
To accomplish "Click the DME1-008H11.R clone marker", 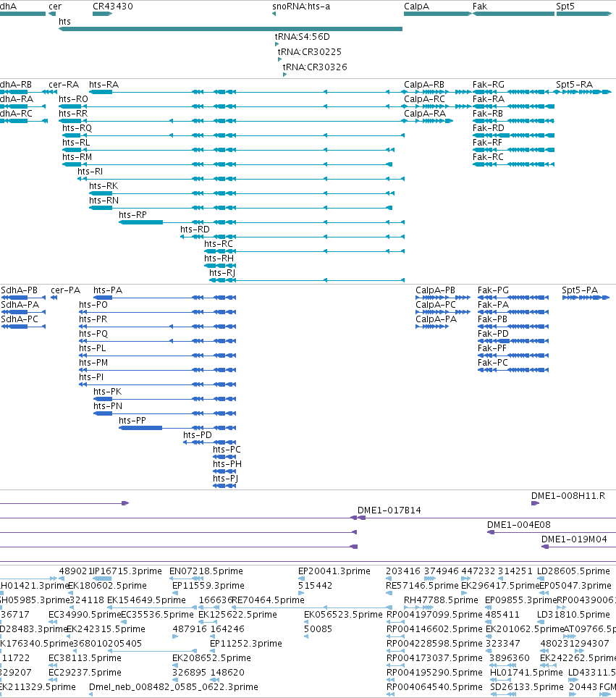I will point(535,503).
